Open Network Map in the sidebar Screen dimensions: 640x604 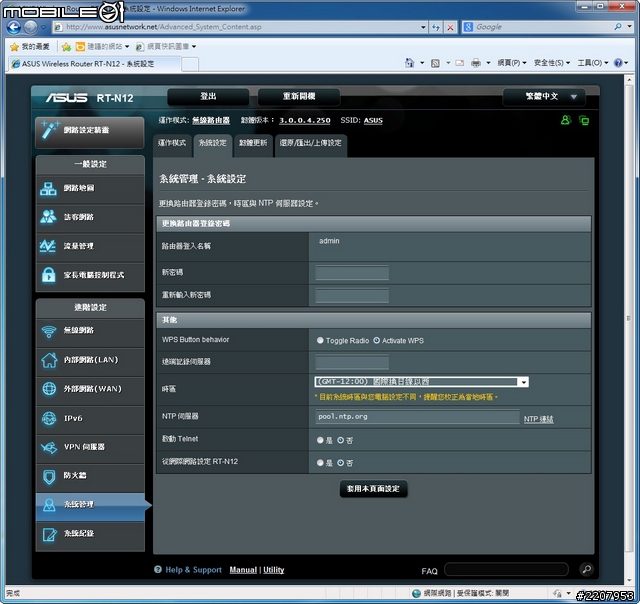(90, 189)
